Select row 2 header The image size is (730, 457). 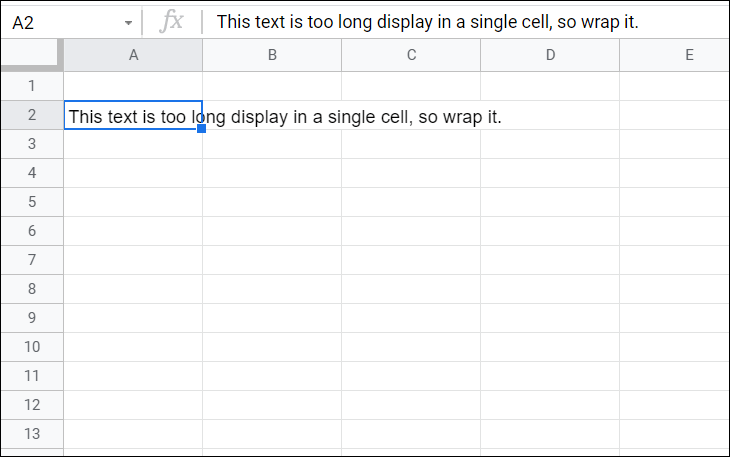(32, 115)
